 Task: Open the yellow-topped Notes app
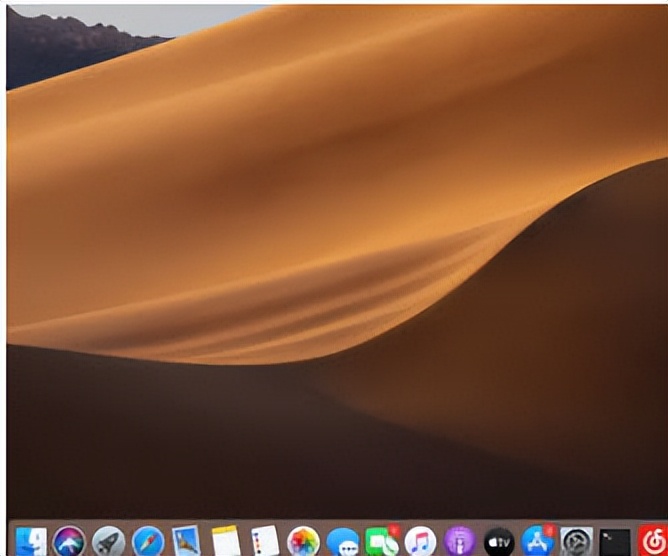pos(226,542)
